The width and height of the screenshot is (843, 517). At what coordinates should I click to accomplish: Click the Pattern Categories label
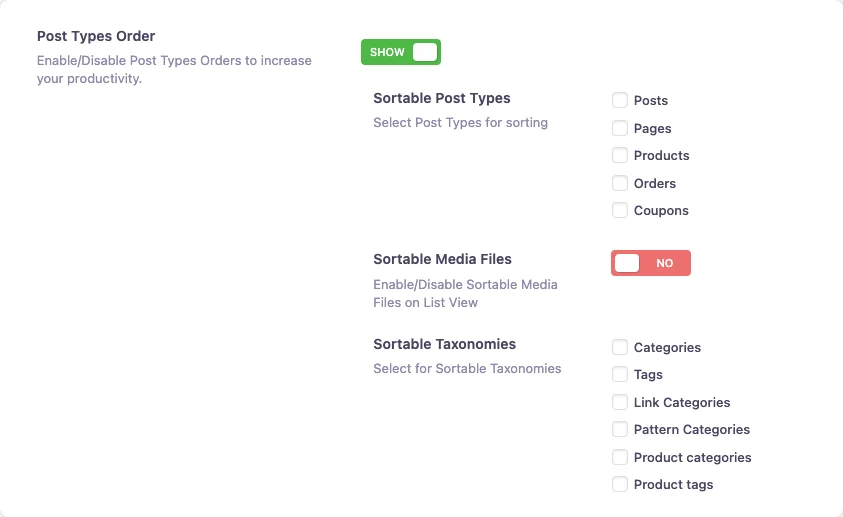click(x=691, y=429)
